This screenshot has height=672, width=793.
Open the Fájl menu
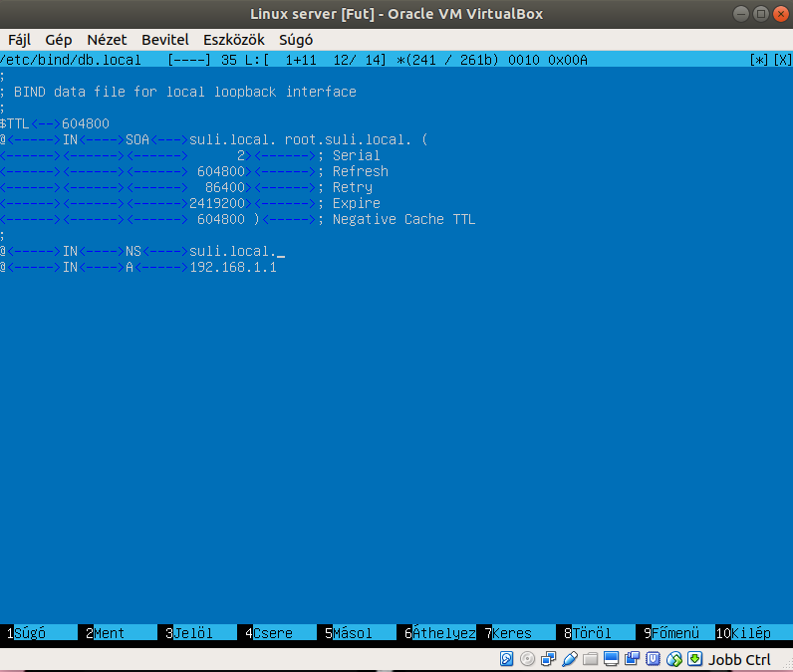(x=21, y=40)
